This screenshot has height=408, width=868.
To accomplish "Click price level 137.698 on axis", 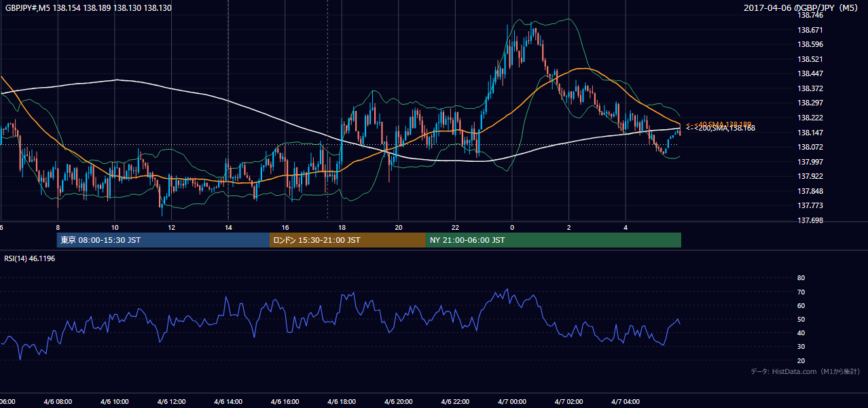I will (810, 220).
